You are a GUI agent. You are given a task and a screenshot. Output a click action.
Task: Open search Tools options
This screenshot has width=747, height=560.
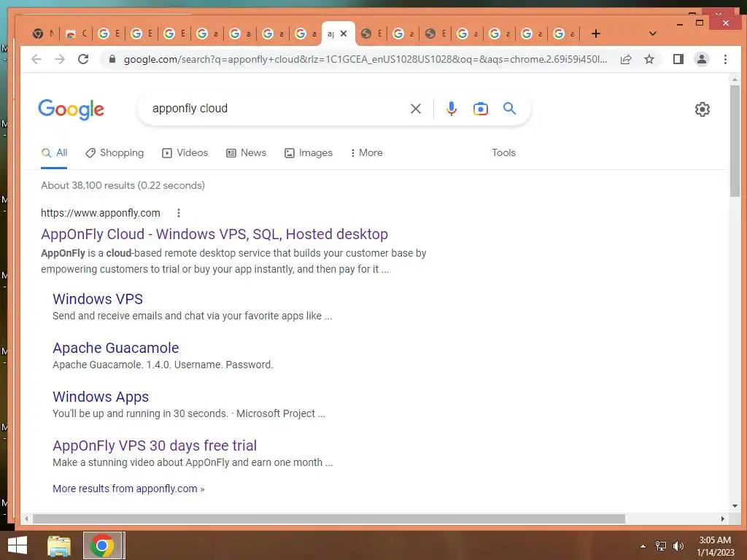(503, 153)
